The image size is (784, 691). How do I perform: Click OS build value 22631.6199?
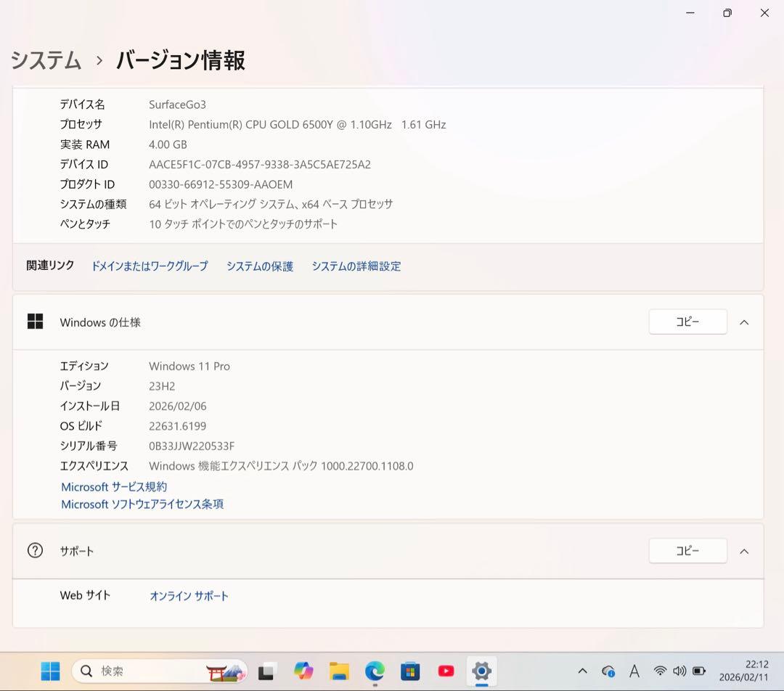click(178, 426)
